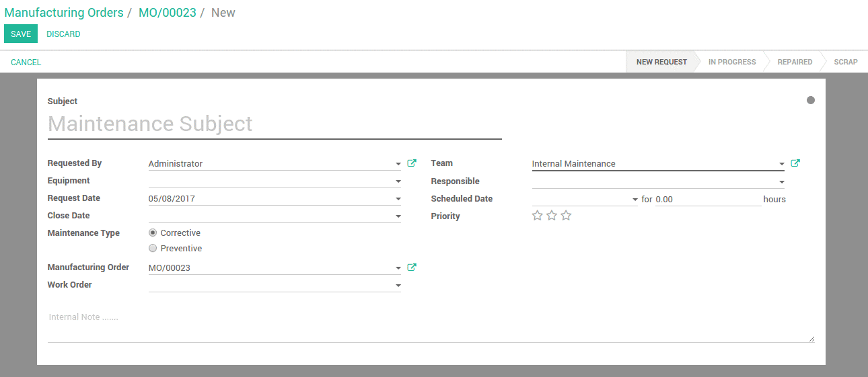Open the Close Date picker

(398, 216)
